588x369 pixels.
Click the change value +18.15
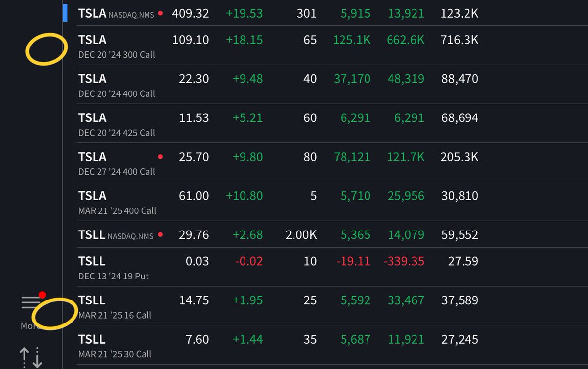[x=244, y=40]
